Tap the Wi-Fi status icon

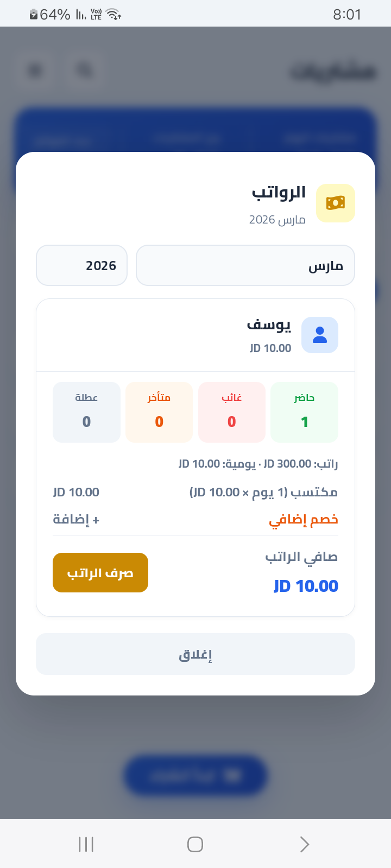click(114, 15)
